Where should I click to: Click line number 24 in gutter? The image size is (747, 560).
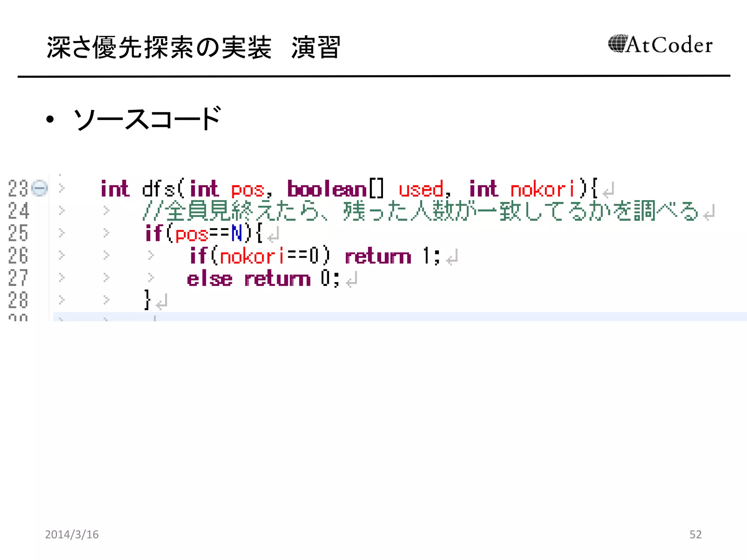click(18, 211)
